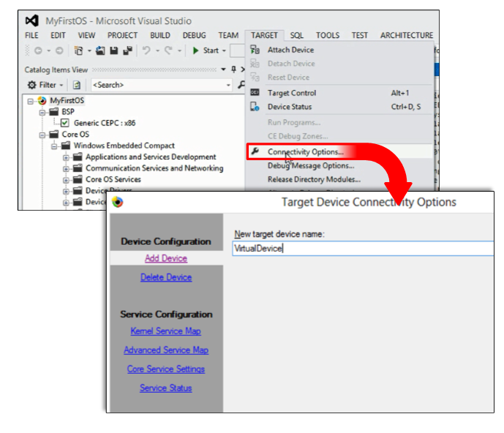This screenshot has height=433, width=504.
Task: Click the pin icon of Catalog Items View
Action: (x=233, y=69)
